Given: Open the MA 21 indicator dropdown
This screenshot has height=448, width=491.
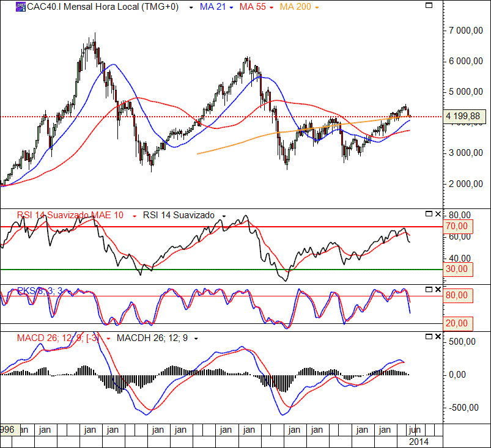Looking at the screenshot, I should coord(231,7).
